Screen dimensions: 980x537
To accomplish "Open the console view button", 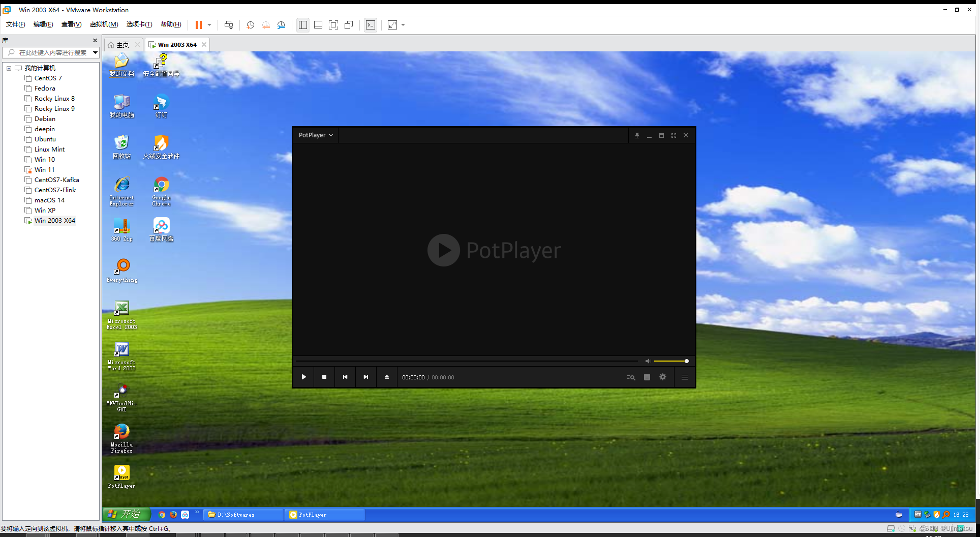I will point(371,25).
